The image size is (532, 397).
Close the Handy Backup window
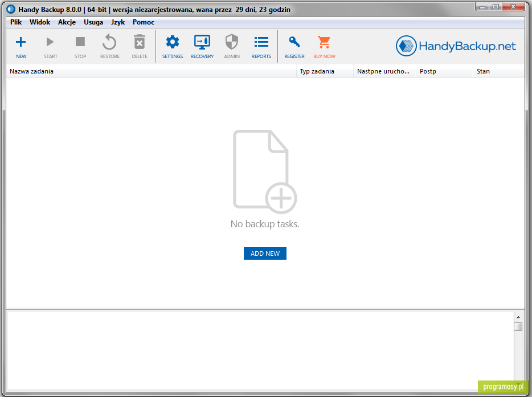[x=513, y=6]
